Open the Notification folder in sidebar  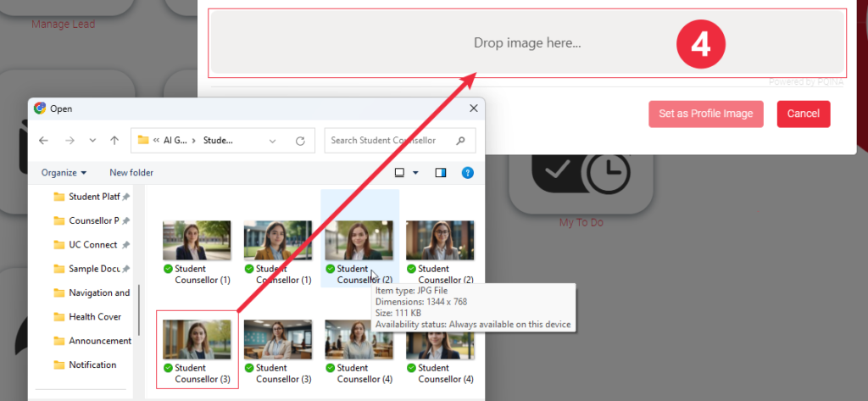(92, 365)
